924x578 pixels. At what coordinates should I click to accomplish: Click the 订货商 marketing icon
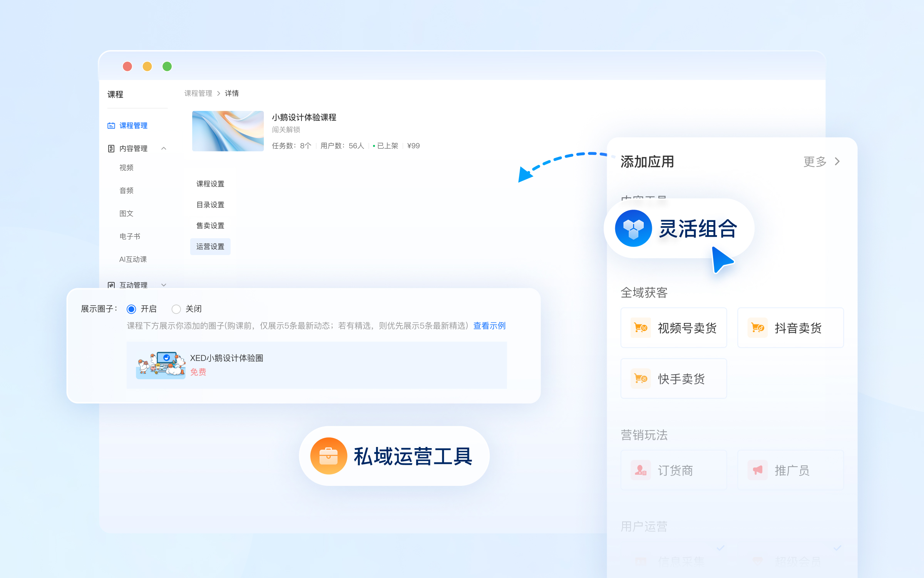[640, 470]
